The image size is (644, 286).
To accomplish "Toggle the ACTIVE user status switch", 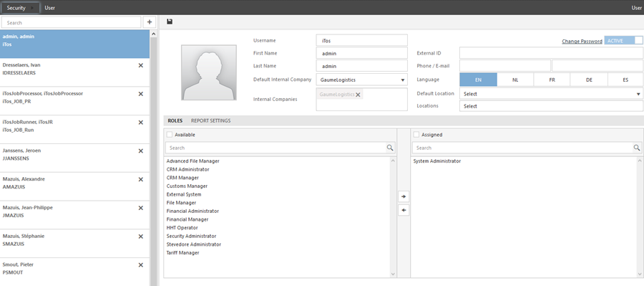I will click(x=623, y=41).
